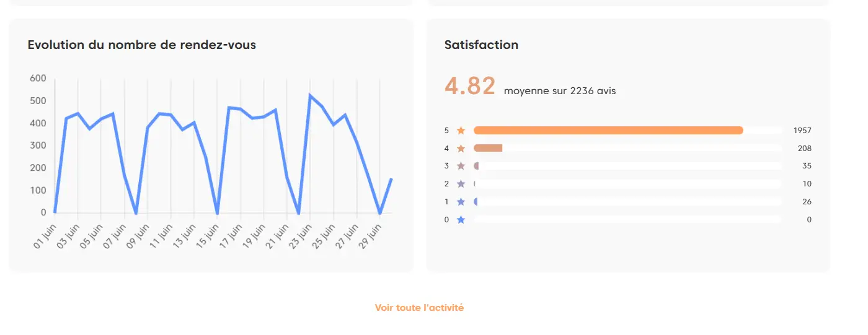This screenshot has height=335, width=868.
Task: Click the 0-star rating icon
Action: point(461,220)
